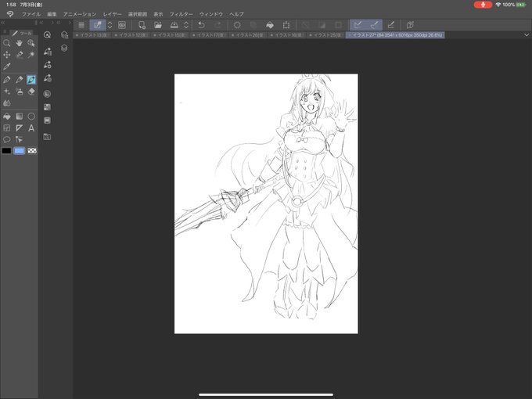Screen dimensions: 532x399
Task: Select the Balloon speech-bubble tool
Action: (6, 139)
